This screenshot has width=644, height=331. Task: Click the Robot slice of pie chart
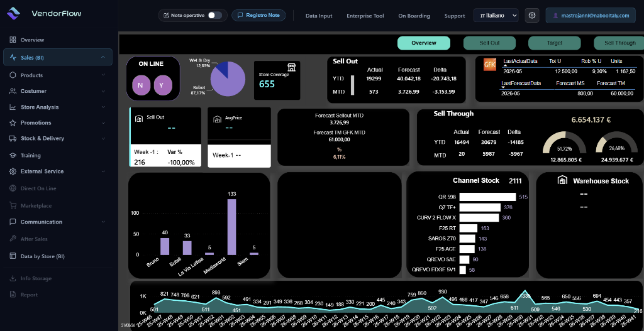click(x=231, y=82)
